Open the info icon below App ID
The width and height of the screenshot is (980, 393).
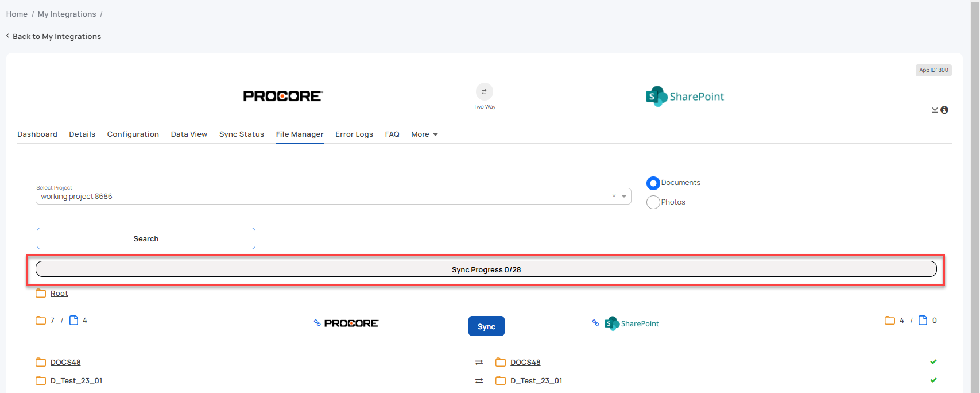(944, 110)
